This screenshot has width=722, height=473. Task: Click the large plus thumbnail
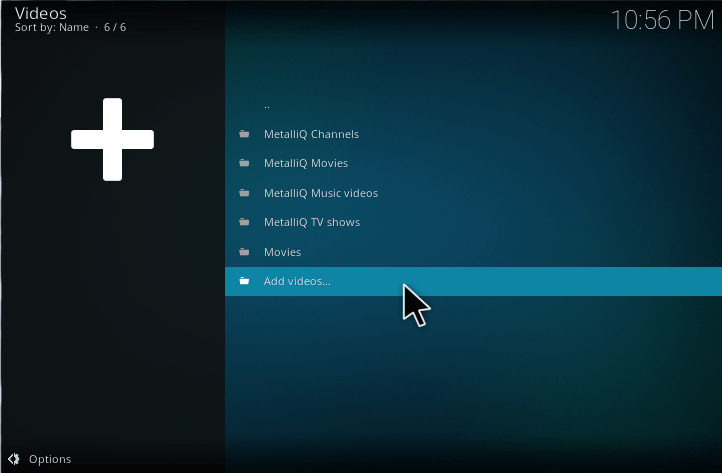(112, 139)
